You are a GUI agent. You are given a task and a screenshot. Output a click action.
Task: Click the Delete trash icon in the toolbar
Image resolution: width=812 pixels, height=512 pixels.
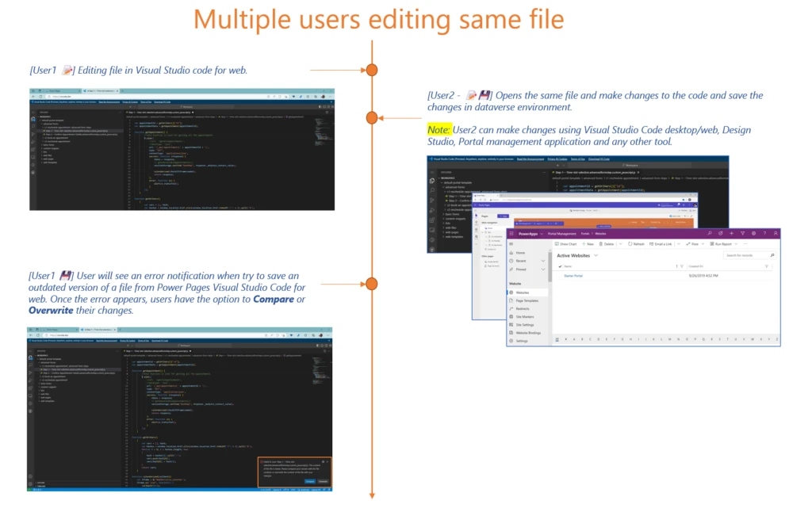607,243
